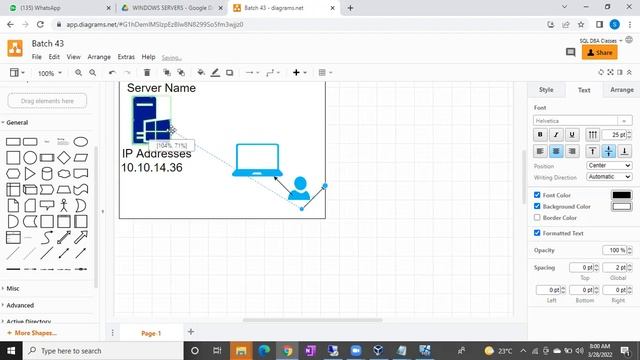The height and width of the screenshot is (360, 640).
Task: Open the insert plus dropdown
Action: coord(299,73)
